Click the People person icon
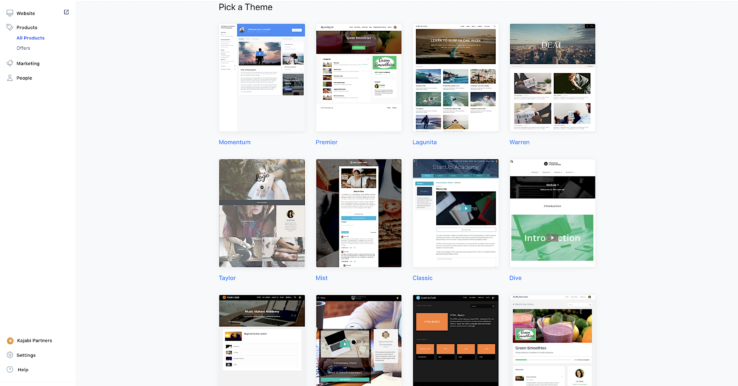This screenshot has height=386, width=738. (9, 78)
